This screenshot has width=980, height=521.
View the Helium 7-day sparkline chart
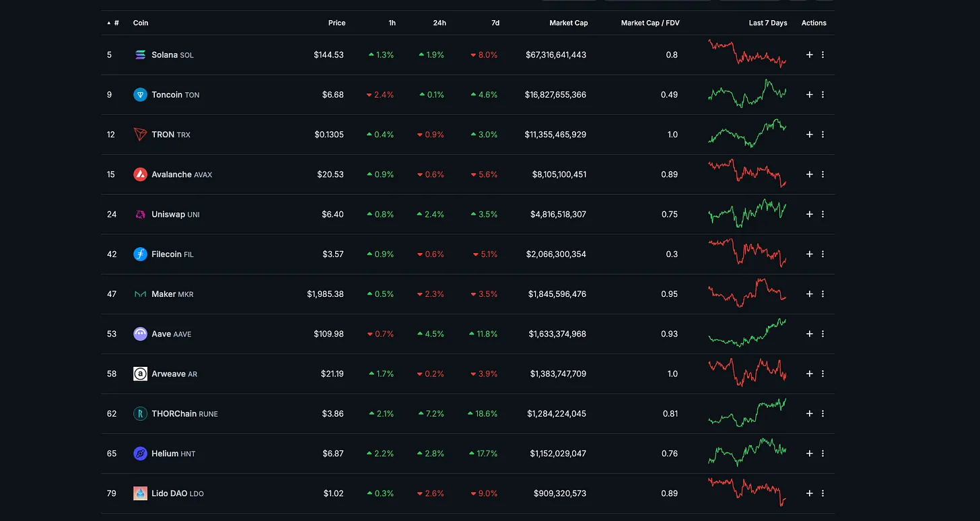click(747, 452)
